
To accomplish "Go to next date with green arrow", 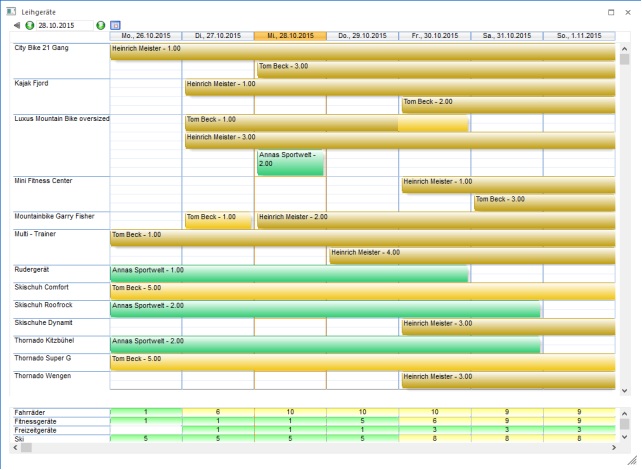I will point(101,24).
